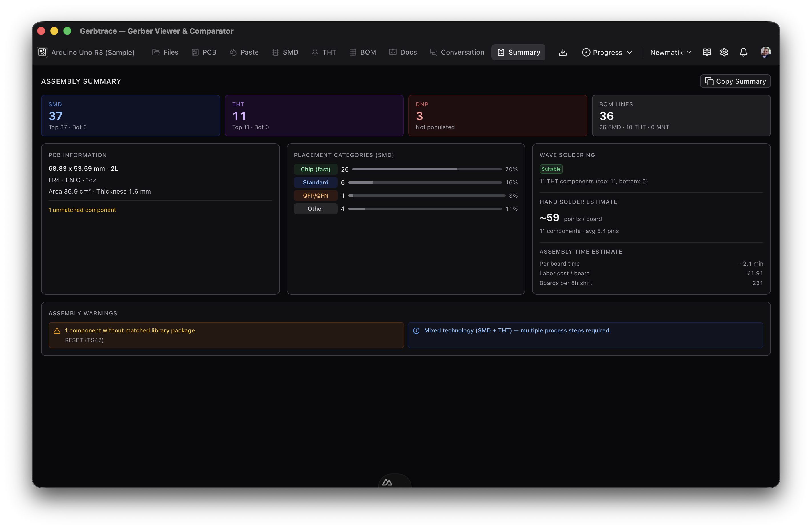The width and height of the screenshot is (812, 530).
Task: Click the Gerbtrace project logo icon
Action: [x=42, y=52]
